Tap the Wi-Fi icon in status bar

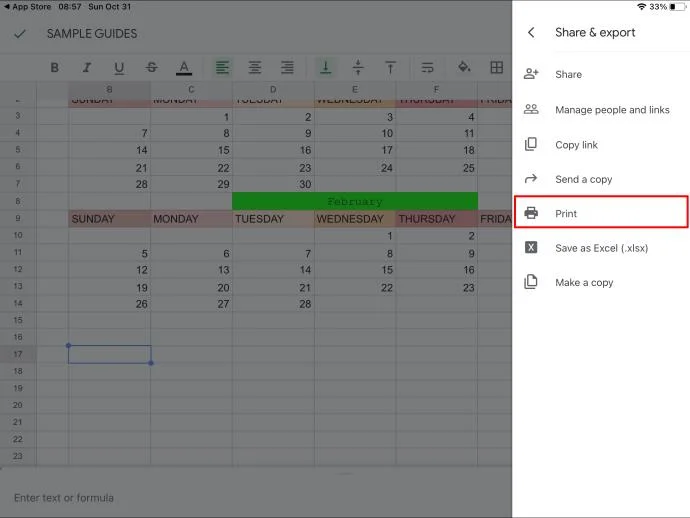click(x=642, y=7)
